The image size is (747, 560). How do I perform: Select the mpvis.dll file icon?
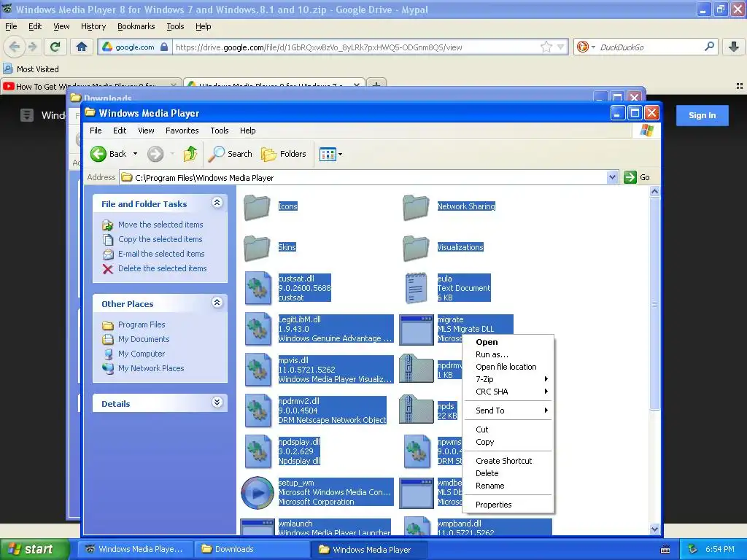(x=258, y=370)
